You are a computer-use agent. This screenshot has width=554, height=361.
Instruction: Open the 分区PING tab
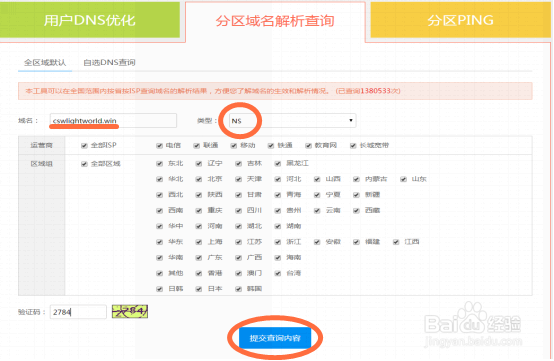[460, 20]
